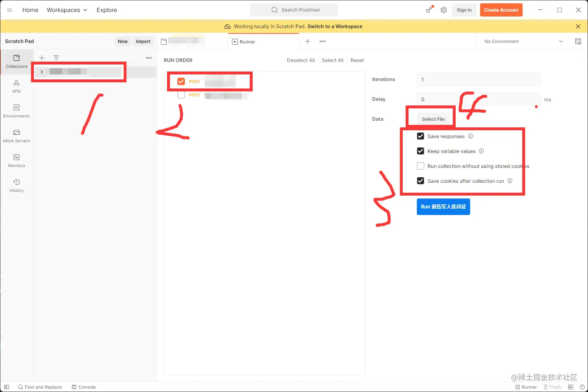
Task: Open the hamburger menu icon
Action: pos(10,10)
